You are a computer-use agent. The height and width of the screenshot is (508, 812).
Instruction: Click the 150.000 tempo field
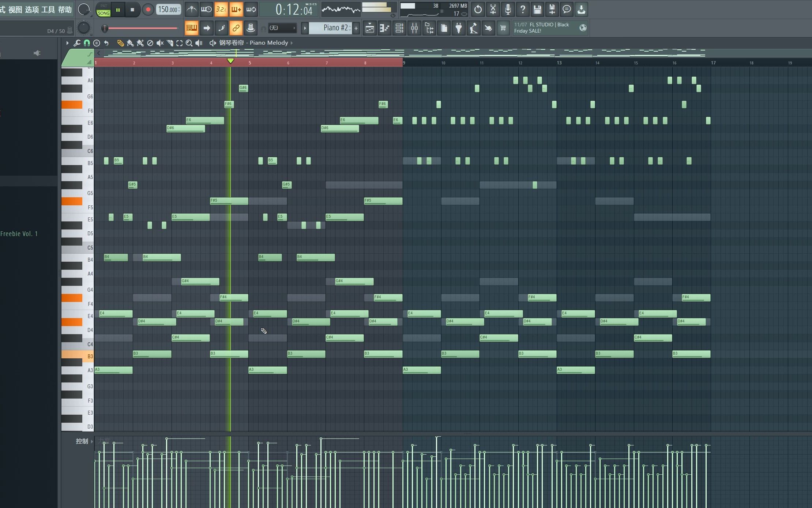pos(169,10)
